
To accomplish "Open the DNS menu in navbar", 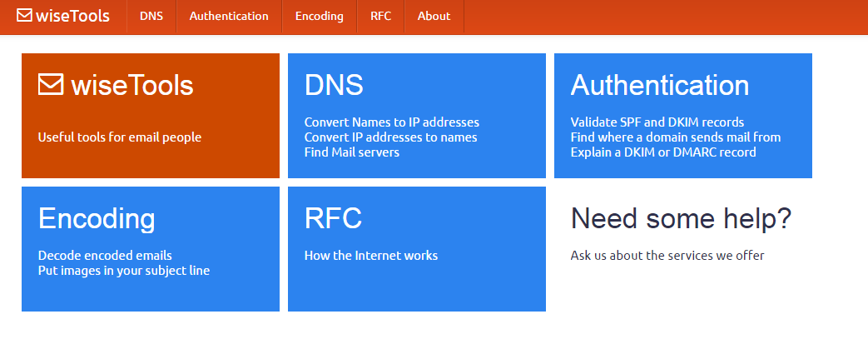I will (151, 16).
